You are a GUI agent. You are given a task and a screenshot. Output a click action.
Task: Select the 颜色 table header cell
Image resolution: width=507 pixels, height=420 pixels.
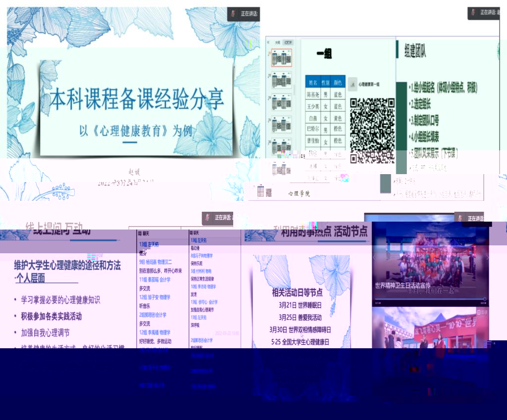click(338, 83)
